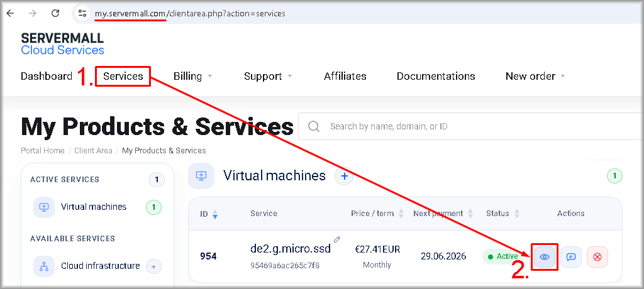This screenshot has width=644, height=289.
Task: Click Actions column header
Action: [570, 214]
